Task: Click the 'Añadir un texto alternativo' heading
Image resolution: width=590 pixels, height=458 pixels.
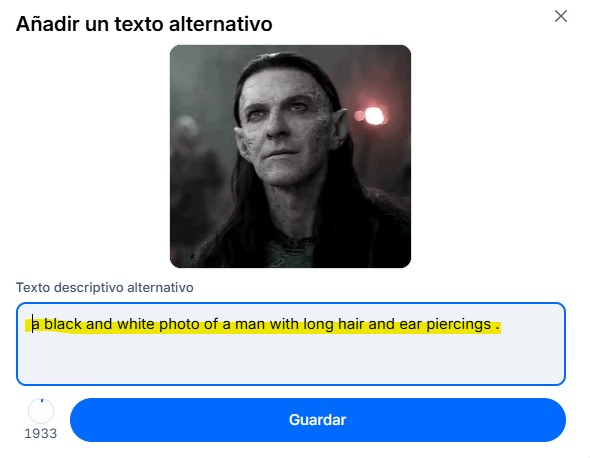Action: point(144,24)
